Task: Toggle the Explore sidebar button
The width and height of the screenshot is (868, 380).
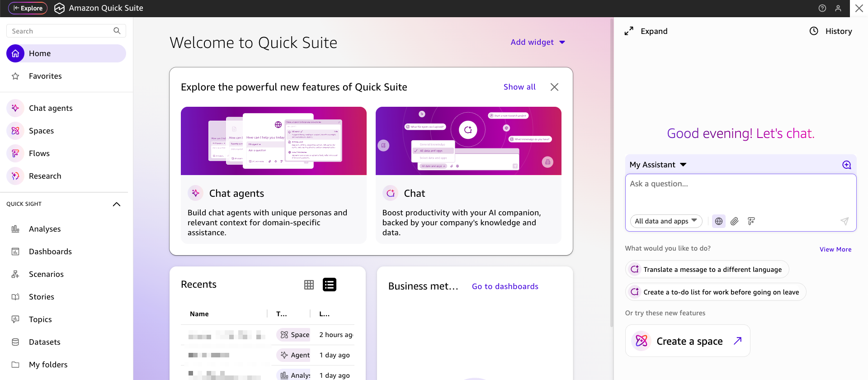Action: pos(28,8)
